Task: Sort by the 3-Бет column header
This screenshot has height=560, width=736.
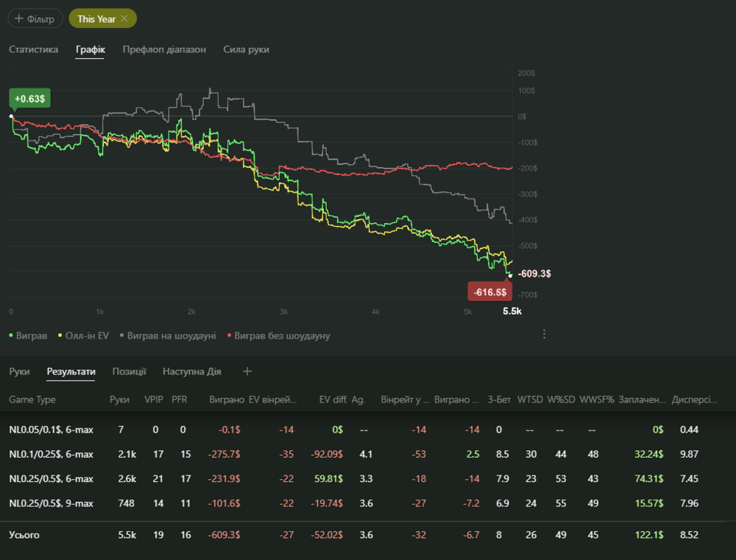Action: 499,400
